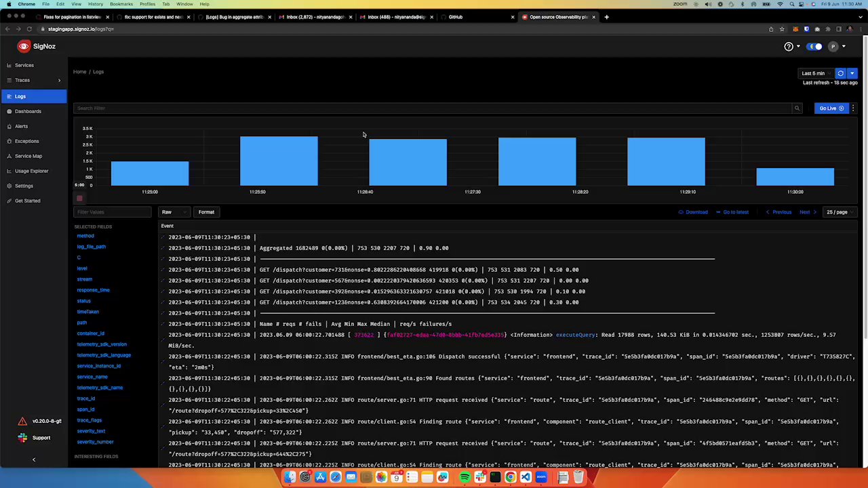
Task: Open the Logs sidebar menu item
Action: click(33, 96)
